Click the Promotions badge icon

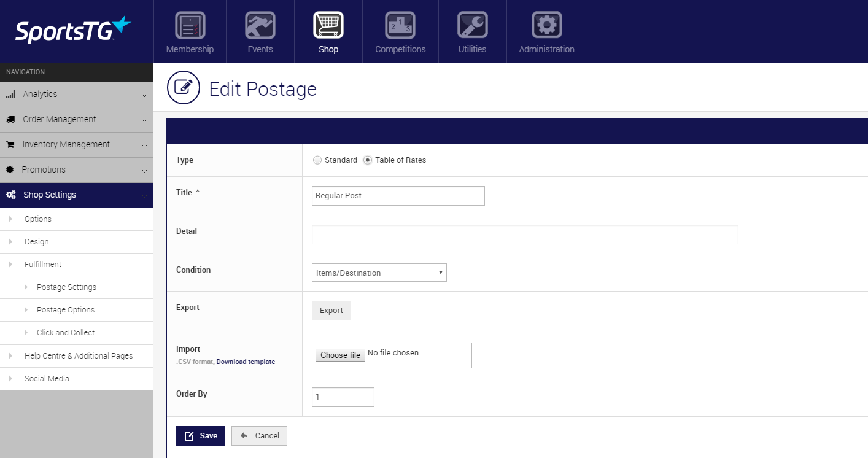click(x=10, y=169)
